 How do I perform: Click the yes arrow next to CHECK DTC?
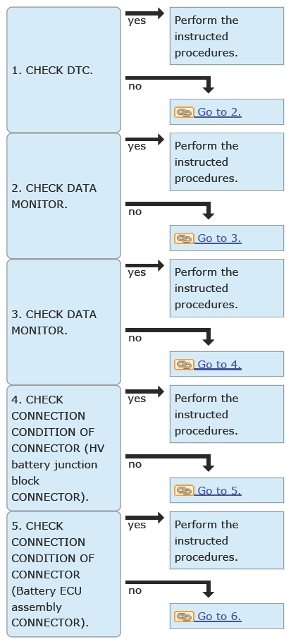(145, 13)
